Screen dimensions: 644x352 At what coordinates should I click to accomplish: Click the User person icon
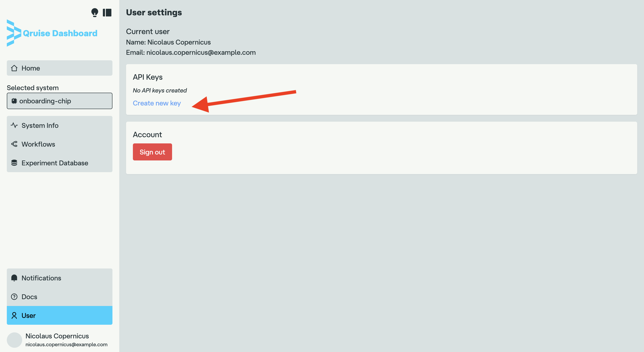(14, 316)
